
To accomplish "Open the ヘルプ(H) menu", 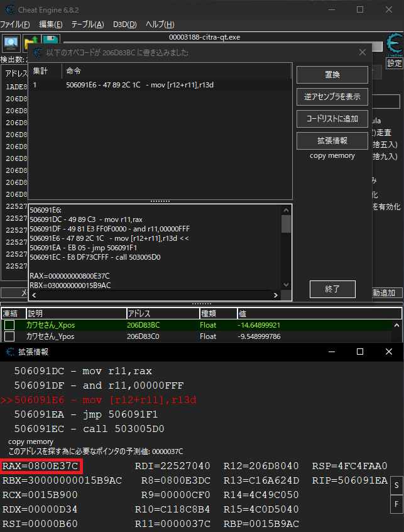I will coord(160,25).
